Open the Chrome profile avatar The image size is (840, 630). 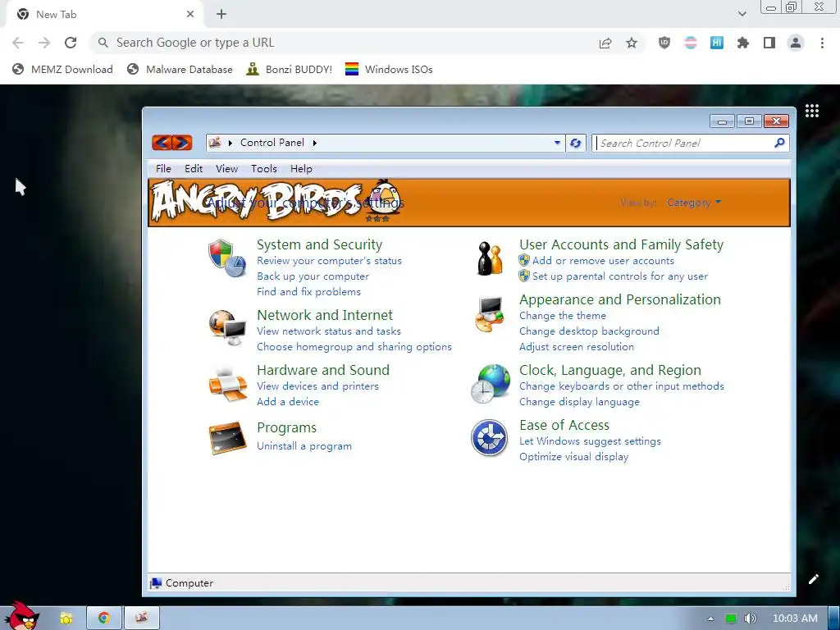[x=796, y=43]
